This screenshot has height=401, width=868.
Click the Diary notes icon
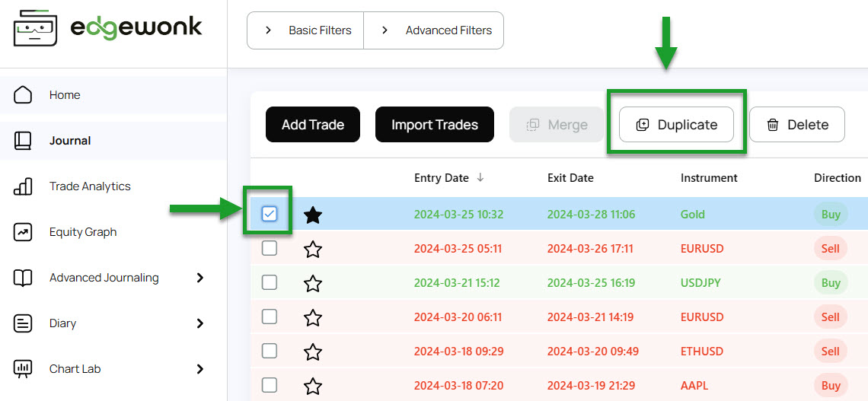(23, 323)
